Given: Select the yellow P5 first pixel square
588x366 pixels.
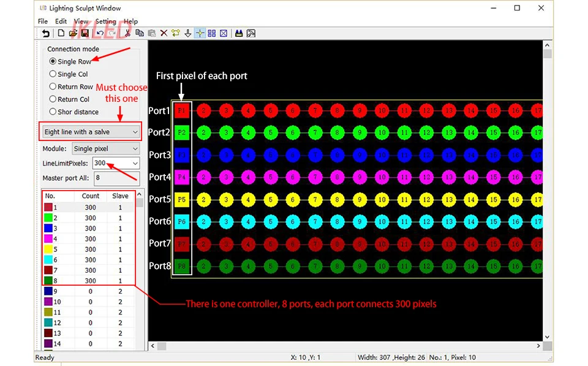Looking at the screenshot, I should tap(181, 199).
